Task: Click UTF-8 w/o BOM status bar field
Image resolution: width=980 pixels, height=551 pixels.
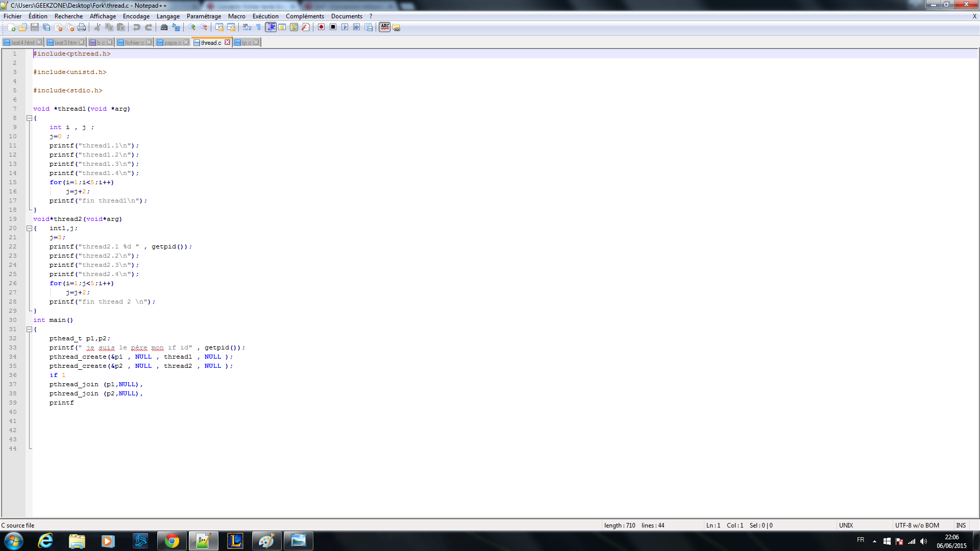Action: click(917, 525)
